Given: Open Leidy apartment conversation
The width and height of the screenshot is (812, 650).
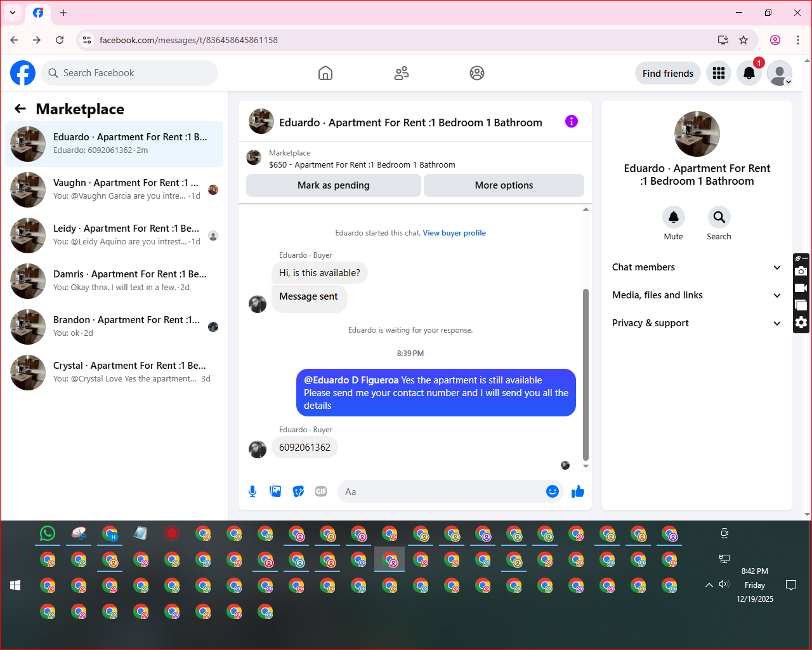Looking at the screenshot, I should pyautogui.click(x=114, y=235).
